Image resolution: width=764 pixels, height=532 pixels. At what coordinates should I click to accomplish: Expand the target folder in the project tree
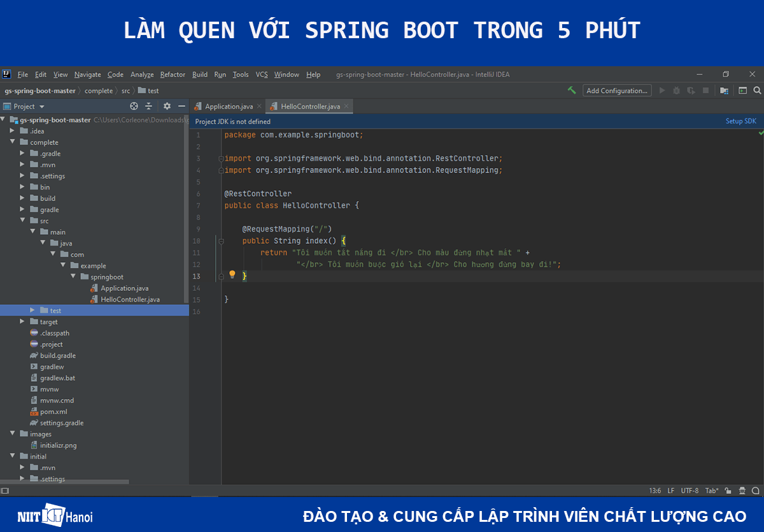(22, 321)
